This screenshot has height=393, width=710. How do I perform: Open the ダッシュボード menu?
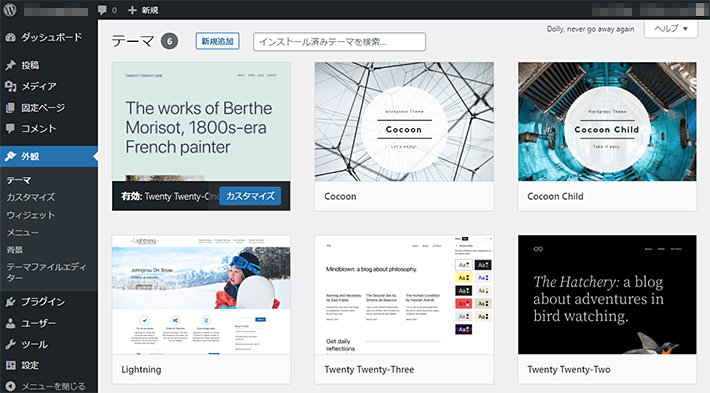click(x=49, y=38)
